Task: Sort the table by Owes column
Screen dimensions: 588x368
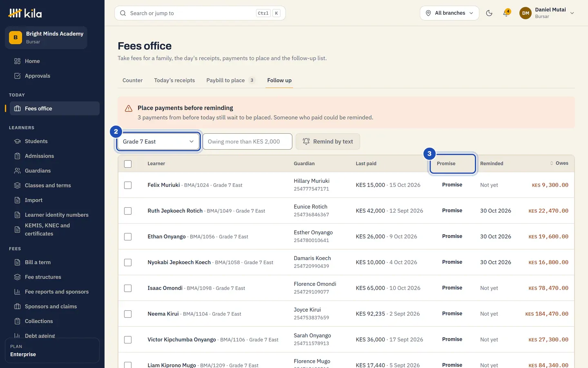Action: point(559,163)
